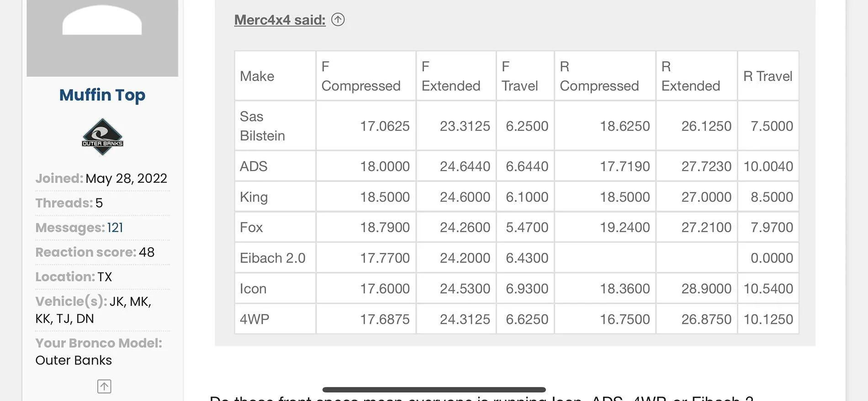
Task: Select the Make column header cell
Action: click(275, 76)
